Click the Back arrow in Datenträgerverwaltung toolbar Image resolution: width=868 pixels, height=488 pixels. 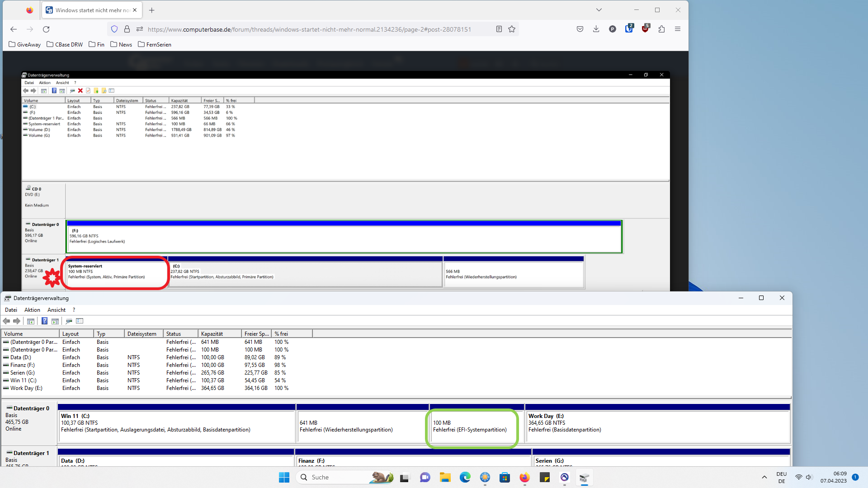tap(6, 321)
